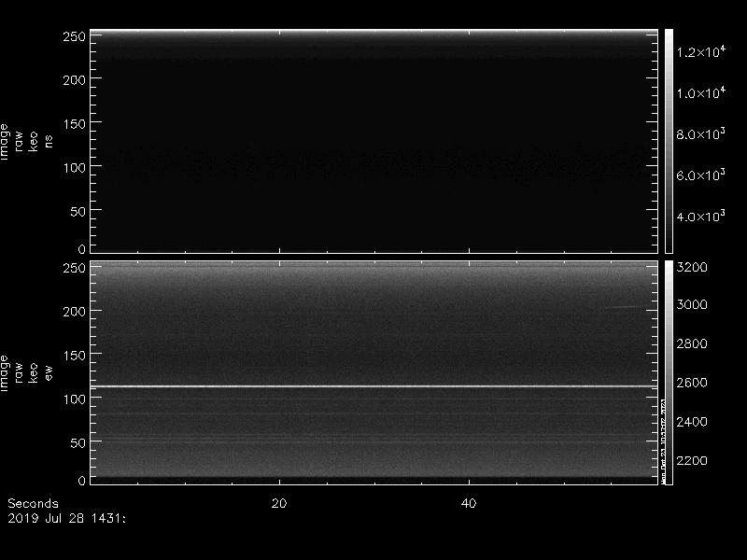Click tick label 250 on ew keogram
The image size is (747, 560).
tap(75, 268)
